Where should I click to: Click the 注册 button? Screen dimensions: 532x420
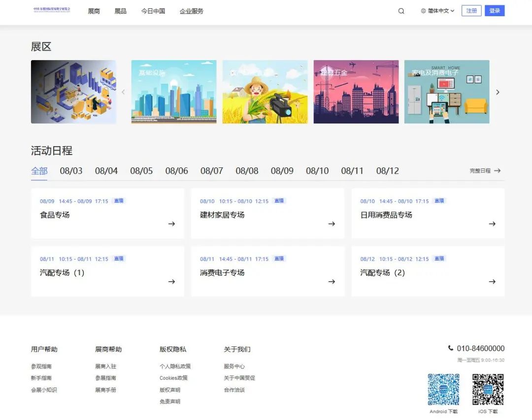point(471,10)
